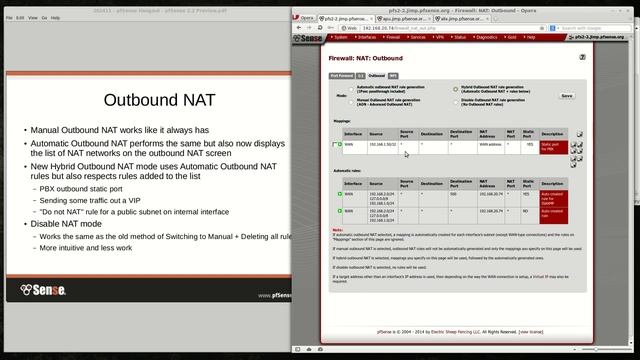Open the help icon on NAT Outbound page

582,57
